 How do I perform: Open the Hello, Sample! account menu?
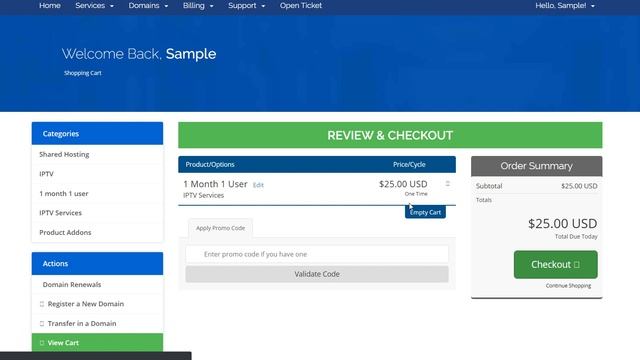coord(565,5)
